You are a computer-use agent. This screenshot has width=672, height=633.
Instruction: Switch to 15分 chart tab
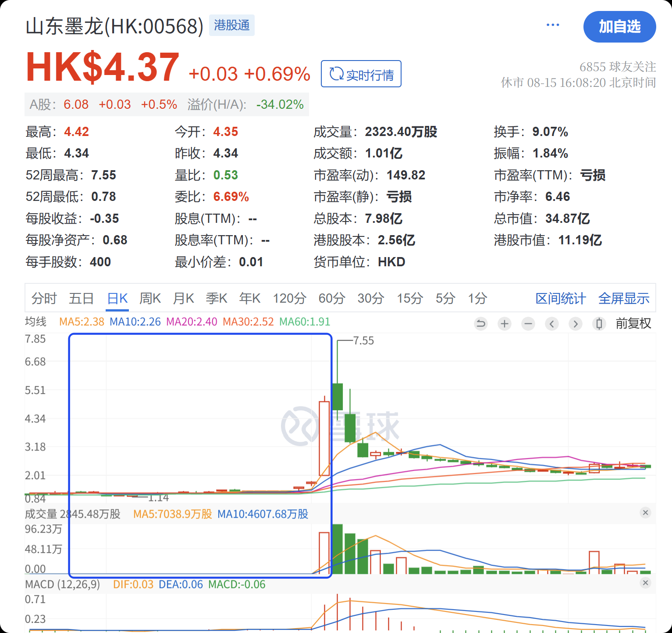click(x=410, y=299)
